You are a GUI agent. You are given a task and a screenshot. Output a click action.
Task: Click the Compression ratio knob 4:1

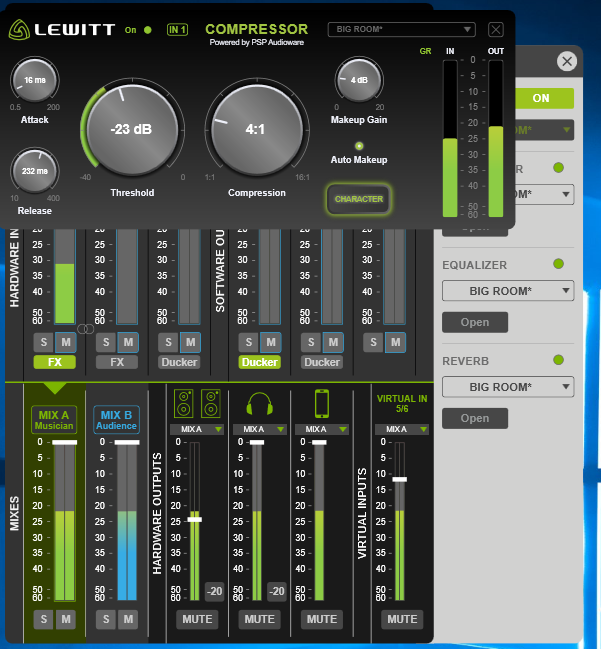click(257, 130)
